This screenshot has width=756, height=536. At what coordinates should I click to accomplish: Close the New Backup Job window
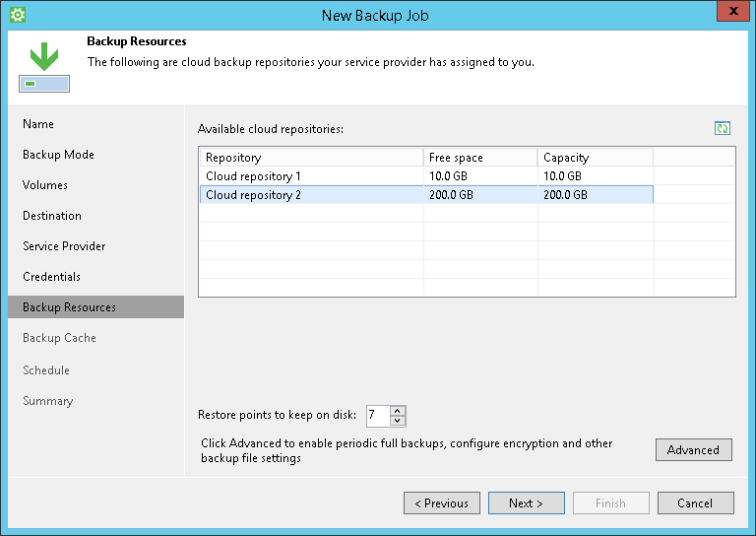(732, 11)
